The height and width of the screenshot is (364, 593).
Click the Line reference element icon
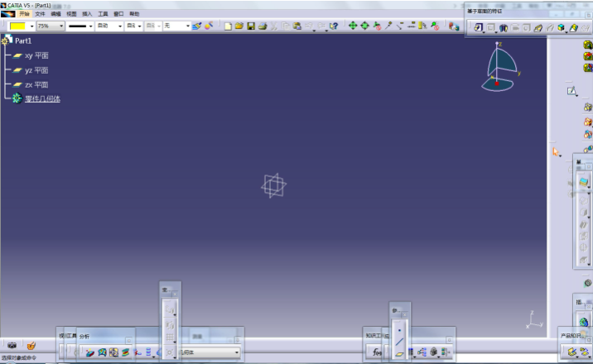point(399,342)
